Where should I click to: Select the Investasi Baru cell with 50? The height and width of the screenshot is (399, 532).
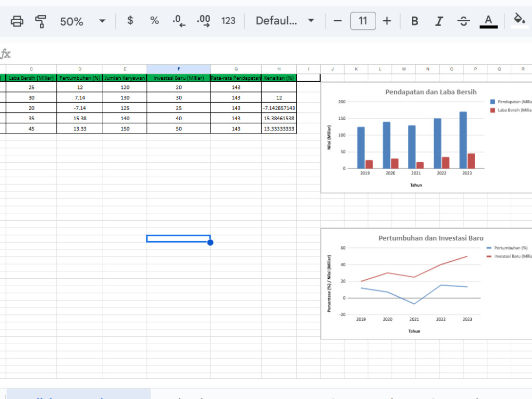(x=179, y=129)
